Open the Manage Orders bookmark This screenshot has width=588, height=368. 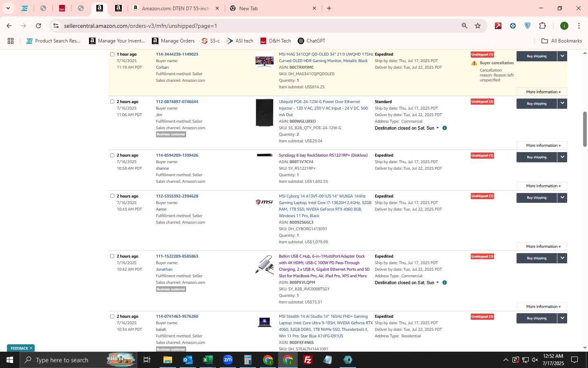point(173,41)
